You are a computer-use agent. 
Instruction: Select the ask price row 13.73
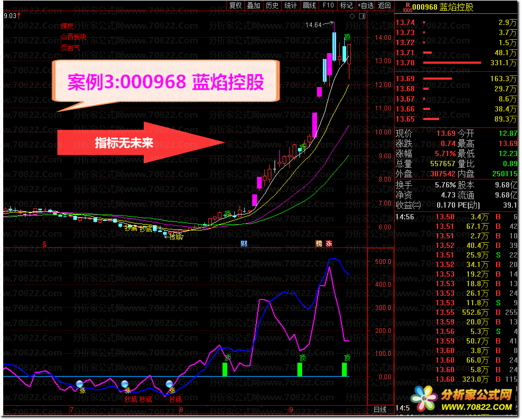point(456,32)
